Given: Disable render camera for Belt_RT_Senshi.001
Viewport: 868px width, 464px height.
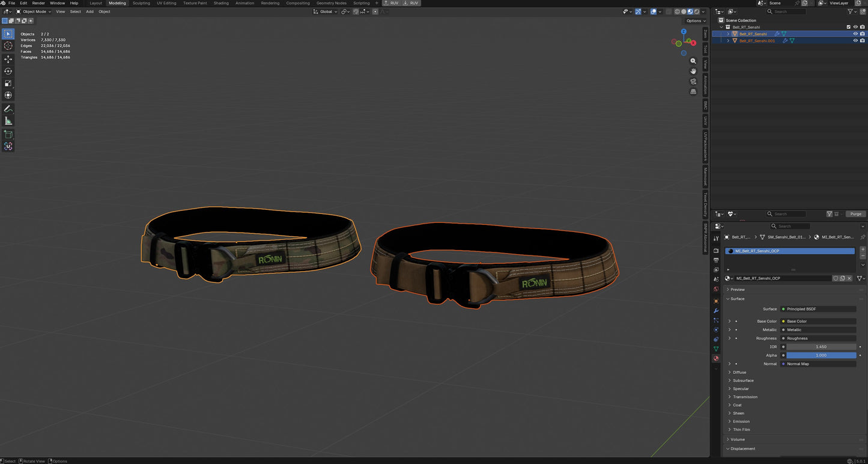Looking at the screenshot, I should point(863,41).
